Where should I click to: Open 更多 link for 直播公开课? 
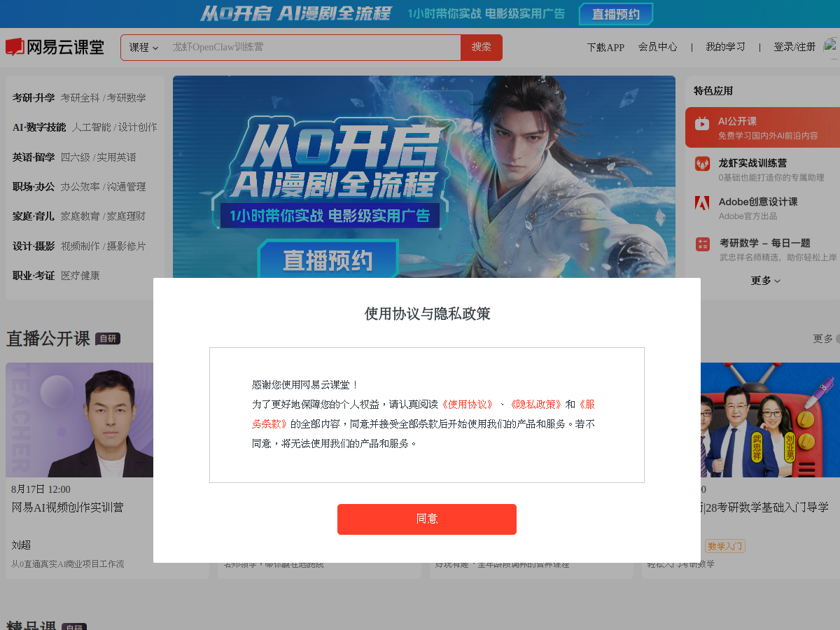pos(825,339)
